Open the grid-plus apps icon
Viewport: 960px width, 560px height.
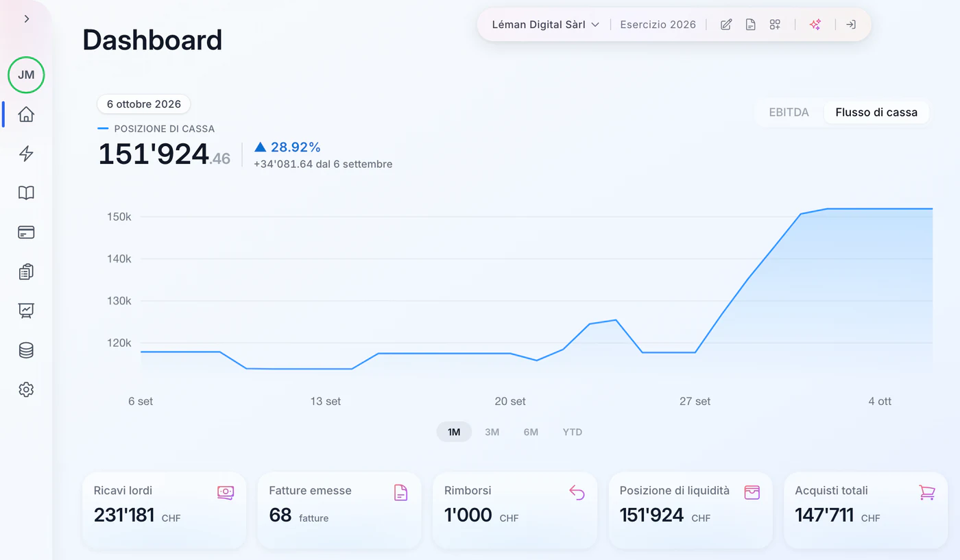pyautogui.click(x=775, y=25)
